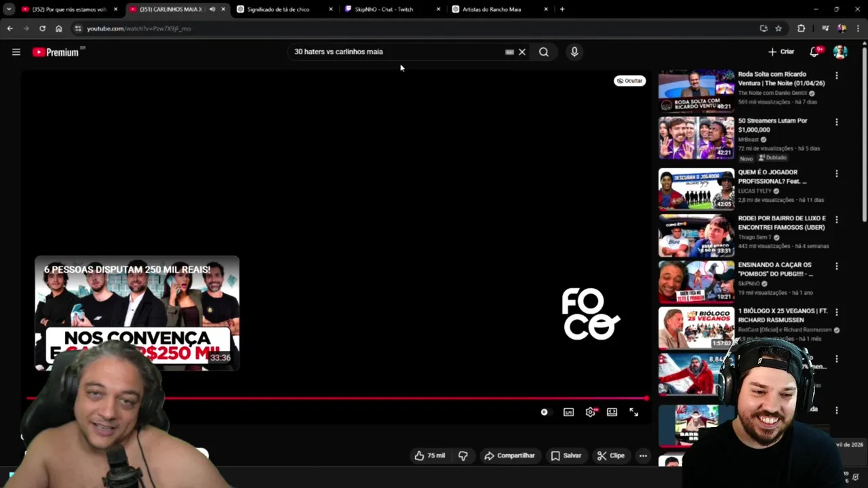The height and width of the screenshot is (488, 868).
Task: Click the on-screen keyboard icon in search
Action: [509, 52]
